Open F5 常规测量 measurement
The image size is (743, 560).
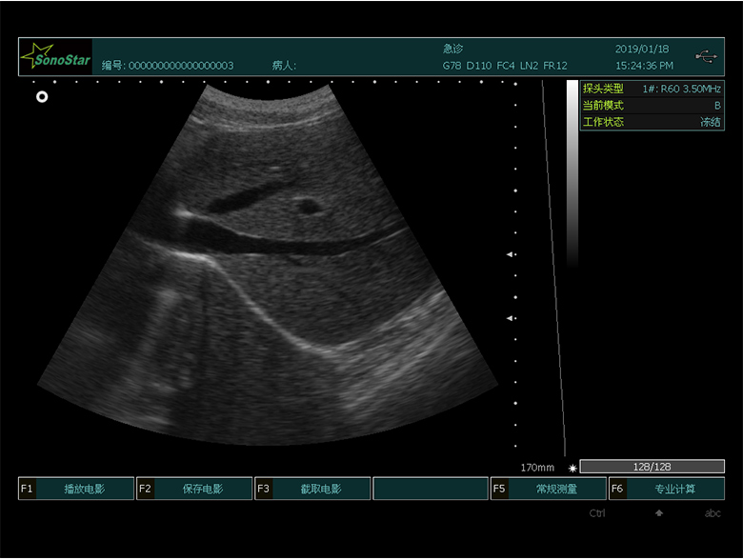tap(549, 489)
